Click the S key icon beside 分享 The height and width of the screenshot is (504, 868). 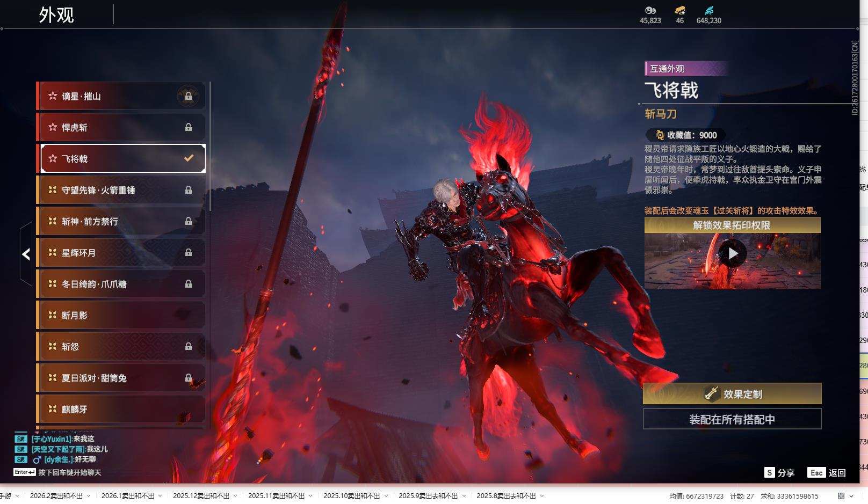(770, 472)
